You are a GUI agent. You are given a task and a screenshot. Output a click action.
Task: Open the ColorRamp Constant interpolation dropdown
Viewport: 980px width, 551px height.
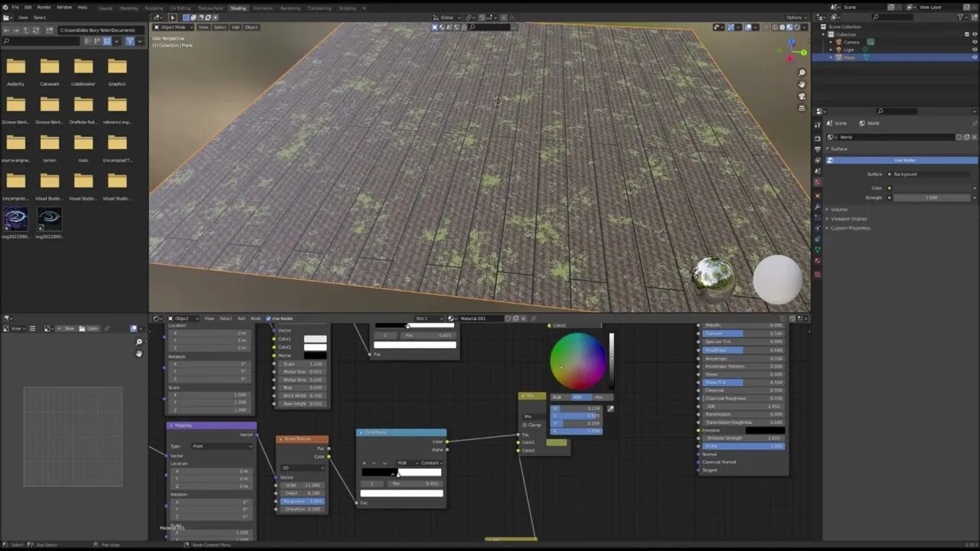pyautogui.click(x=430, y=463)
